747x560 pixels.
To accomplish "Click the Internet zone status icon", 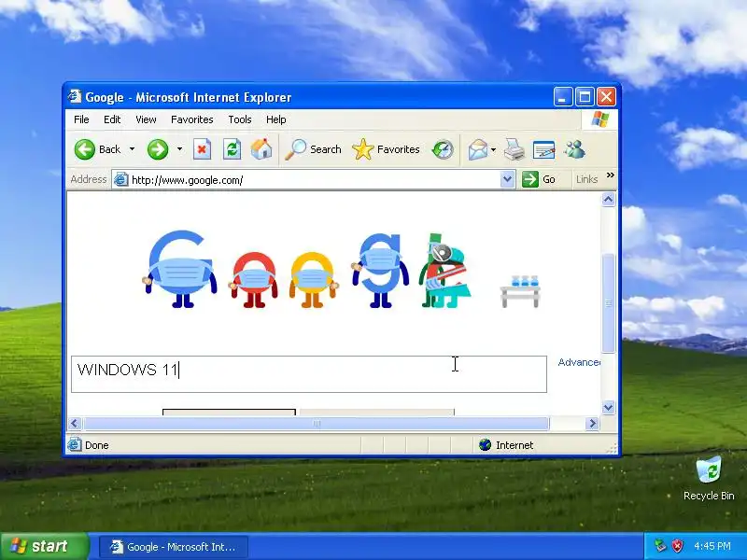I will [485, 445].
